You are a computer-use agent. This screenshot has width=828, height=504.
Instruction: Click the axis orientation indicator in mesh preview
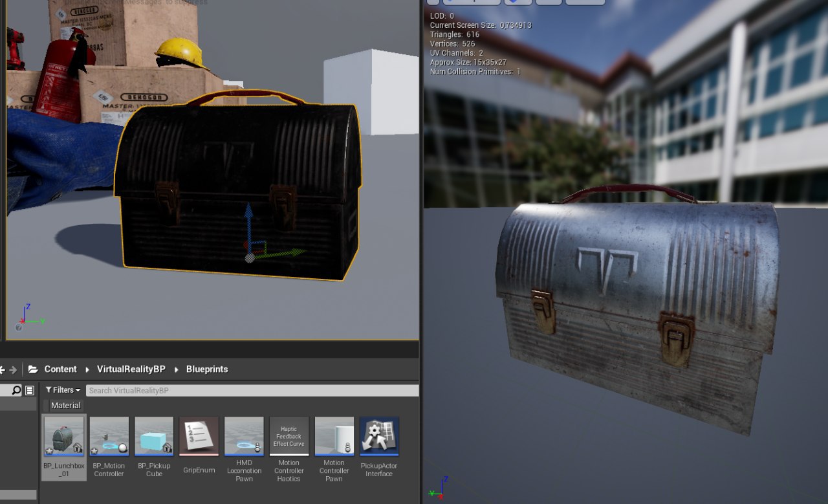click(x=437, y=489)
